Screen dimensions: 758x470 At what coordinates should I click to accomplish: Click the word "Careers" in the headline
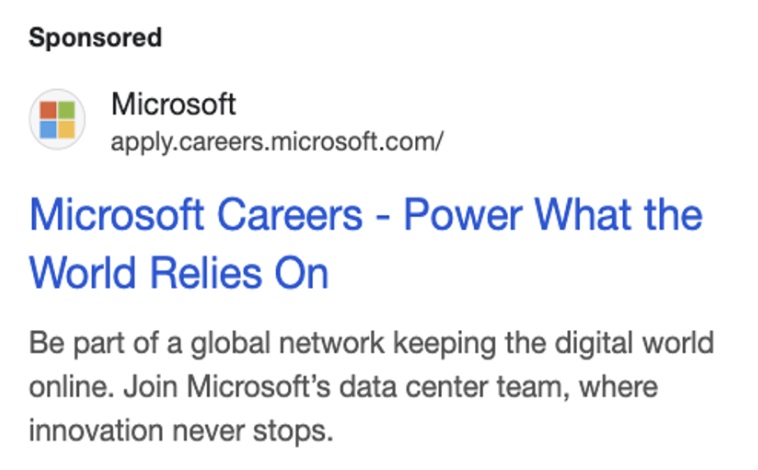pos(301,215)
